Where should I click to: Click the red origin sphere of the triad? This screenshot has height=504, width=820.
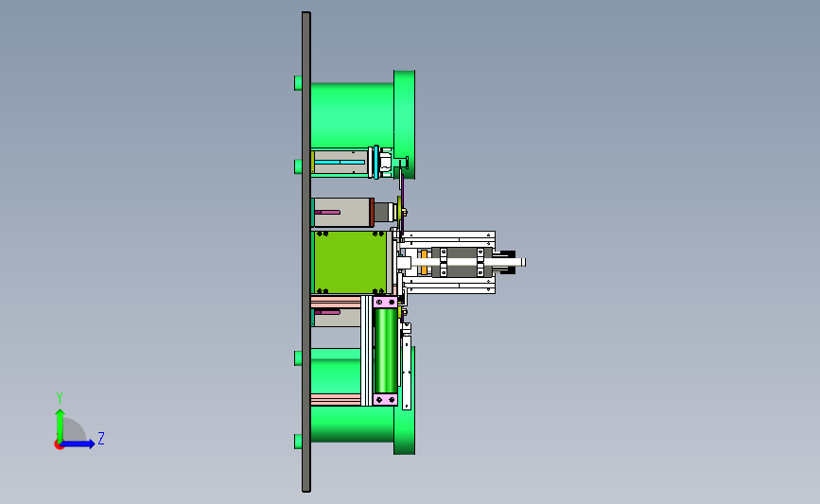coord(59,445)
